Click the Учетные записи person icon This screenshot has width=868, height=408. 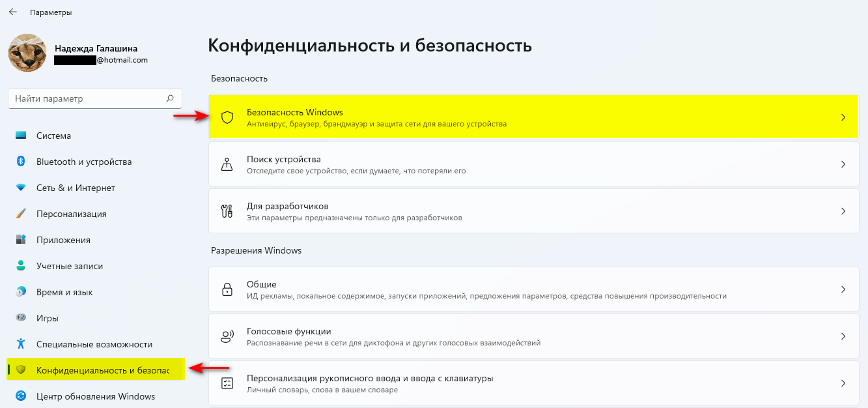pyautogui.click(x=21, y=266)
